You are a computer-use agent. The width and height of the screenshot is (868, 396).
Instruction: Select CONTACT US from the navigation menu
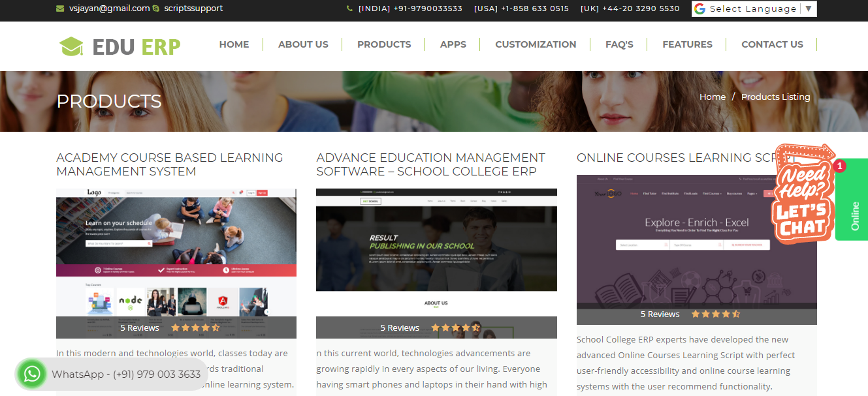tap(772, 44)
